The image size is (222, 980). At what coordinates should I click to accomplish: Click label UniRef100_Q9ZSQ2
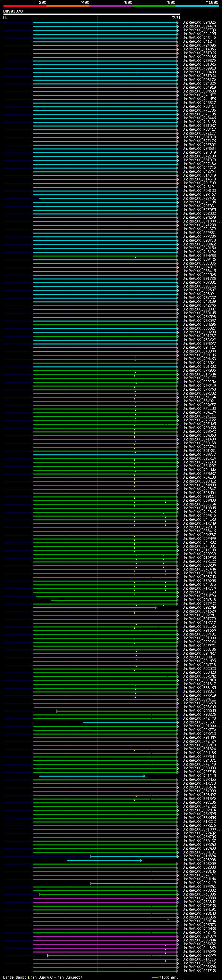click(x=199, y=145)
